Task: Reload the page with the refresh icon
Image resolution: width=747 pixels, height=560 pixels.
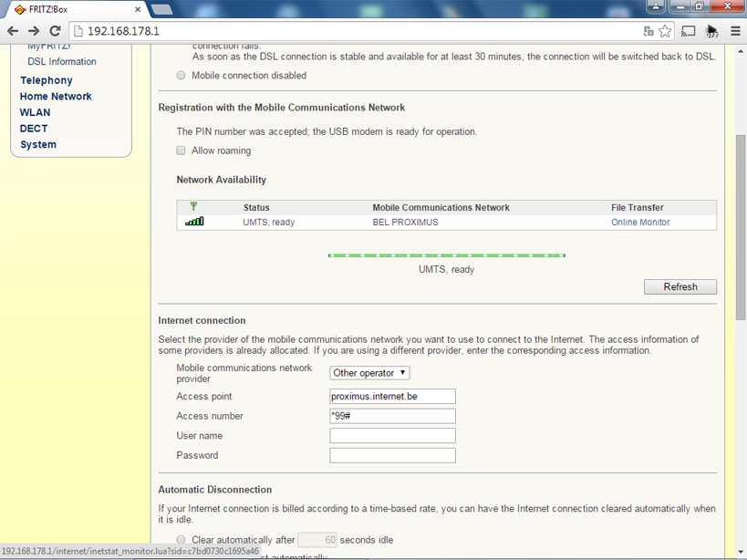Action: tap(56, 31)
